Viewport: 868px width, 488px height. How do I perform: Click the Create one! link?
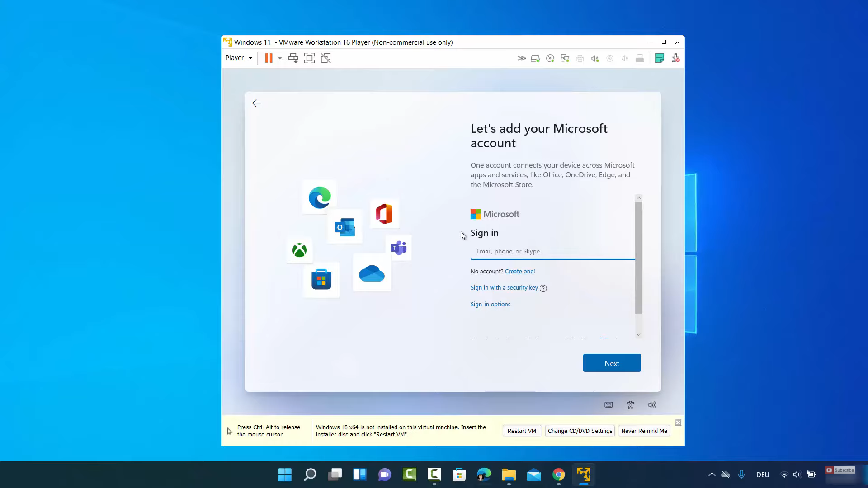[520, 272]
